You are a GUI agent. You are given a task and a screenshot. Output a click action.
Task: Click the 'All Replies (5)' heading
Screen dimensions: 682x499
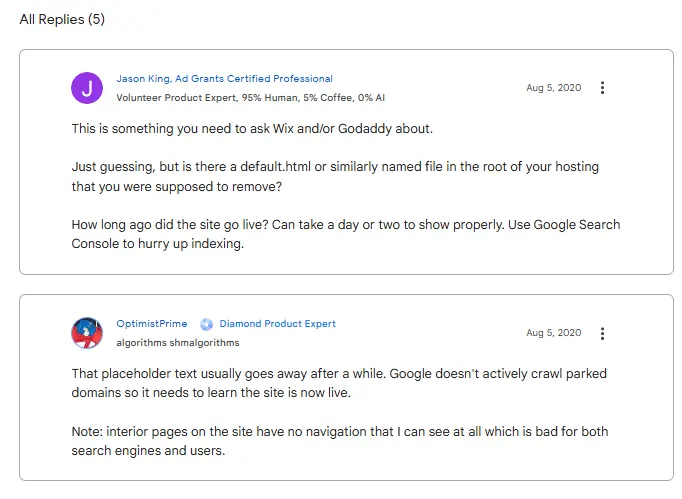pos(62,19)
